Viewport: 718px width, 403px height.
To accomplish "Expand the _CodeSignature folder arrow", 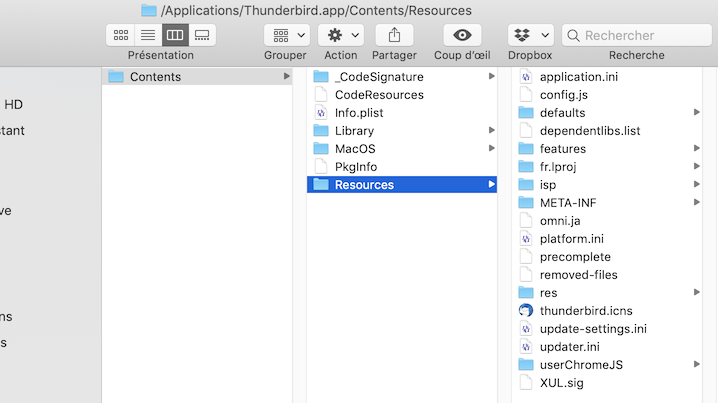I will pyautogui.click(x=491, y=76).
